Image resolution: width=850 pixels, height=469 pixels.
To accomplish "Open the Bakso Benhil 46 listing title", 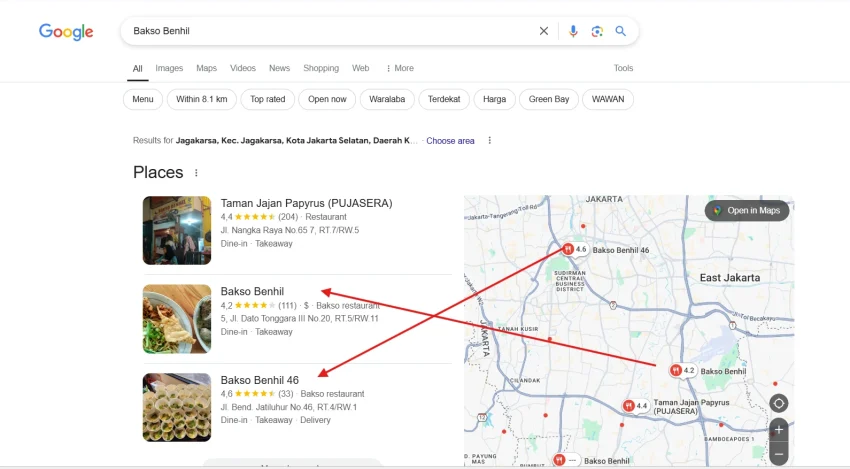I will click(x=260, y=380).
